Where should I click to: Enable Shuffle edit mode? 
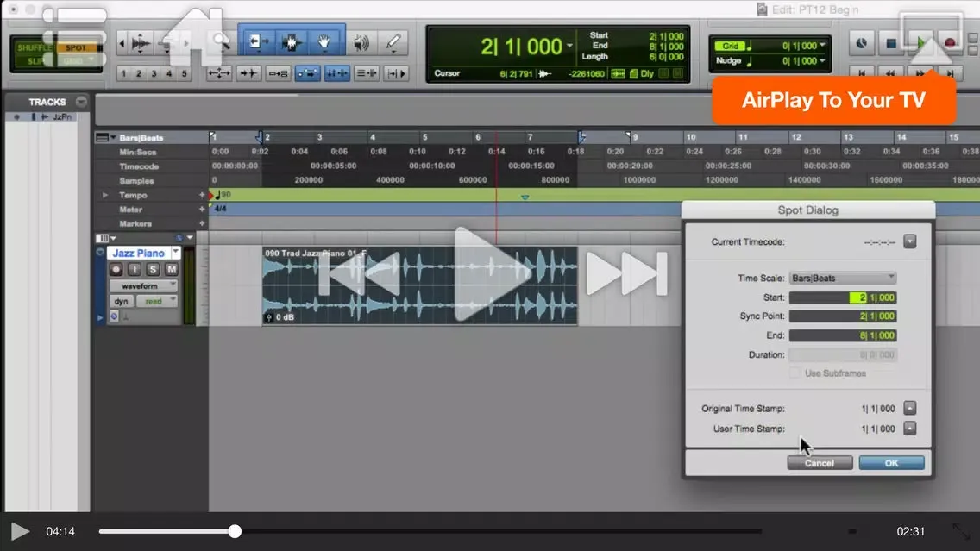[x=34, y=47]
